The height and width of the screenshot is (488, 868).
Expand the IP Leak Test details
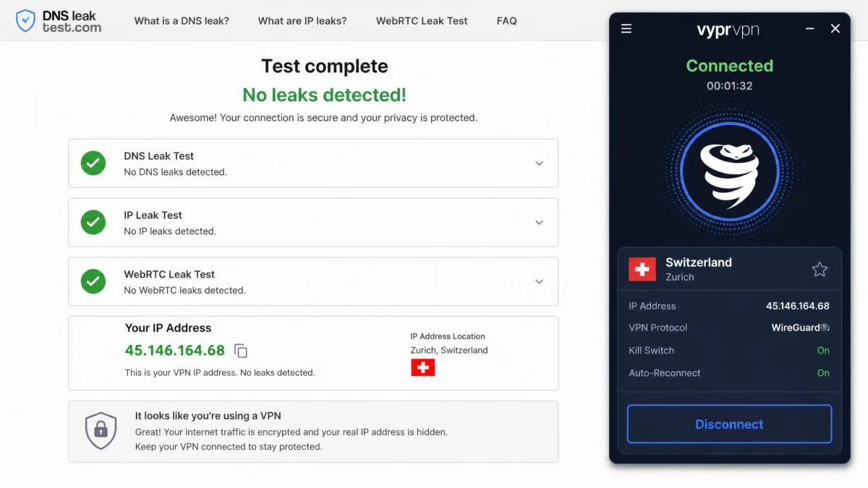[x=539, y=223]
